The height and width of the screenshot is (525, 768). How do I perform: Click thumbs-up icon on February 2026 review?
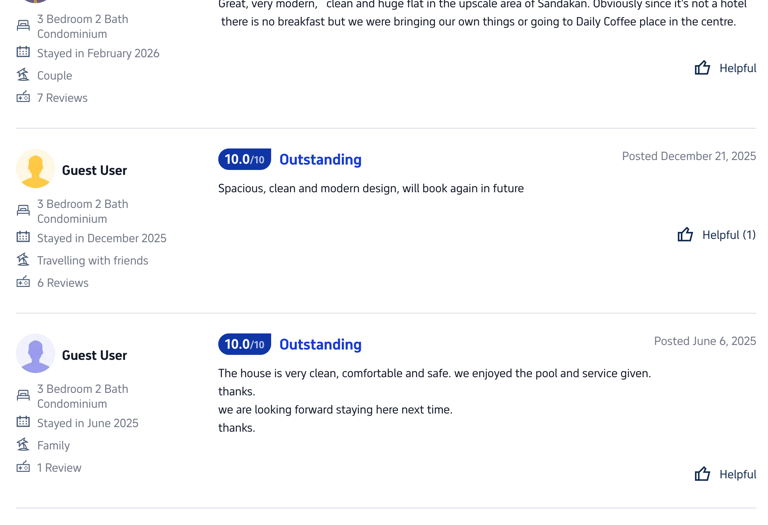(x=702, y=68)
